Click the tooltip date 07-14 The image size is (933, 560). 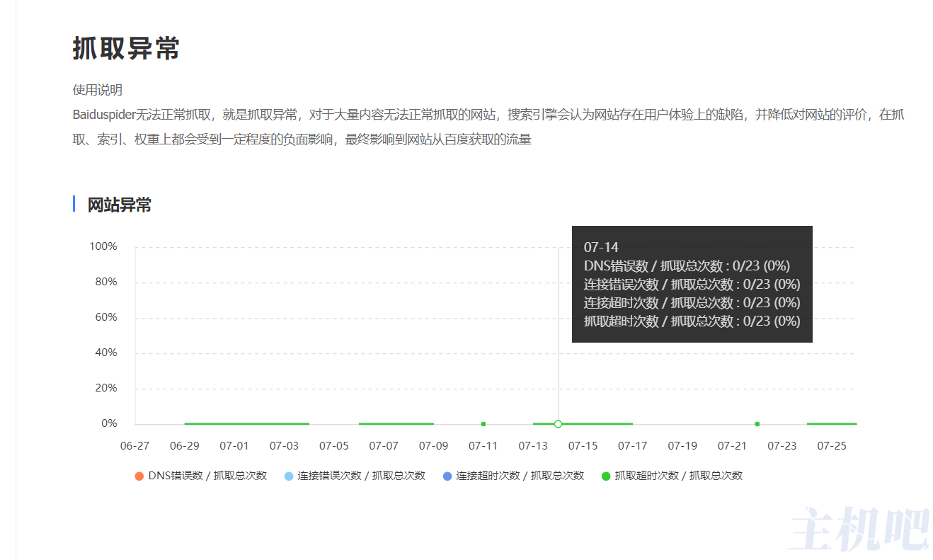click(601, 247)
